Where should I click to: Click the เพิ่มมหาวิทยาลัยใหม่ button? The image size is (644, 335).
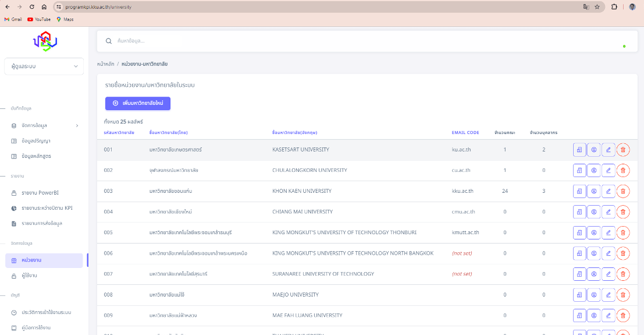coord(138,103)
